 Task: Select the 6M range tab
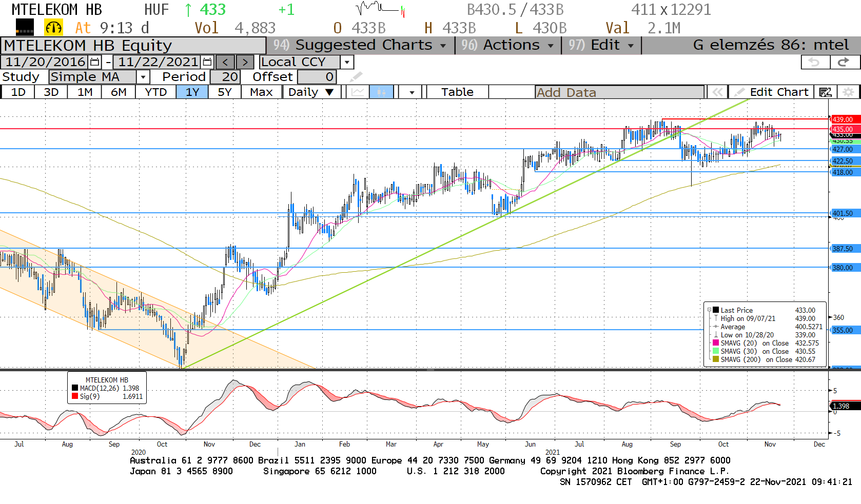click(x=119, y=92)
